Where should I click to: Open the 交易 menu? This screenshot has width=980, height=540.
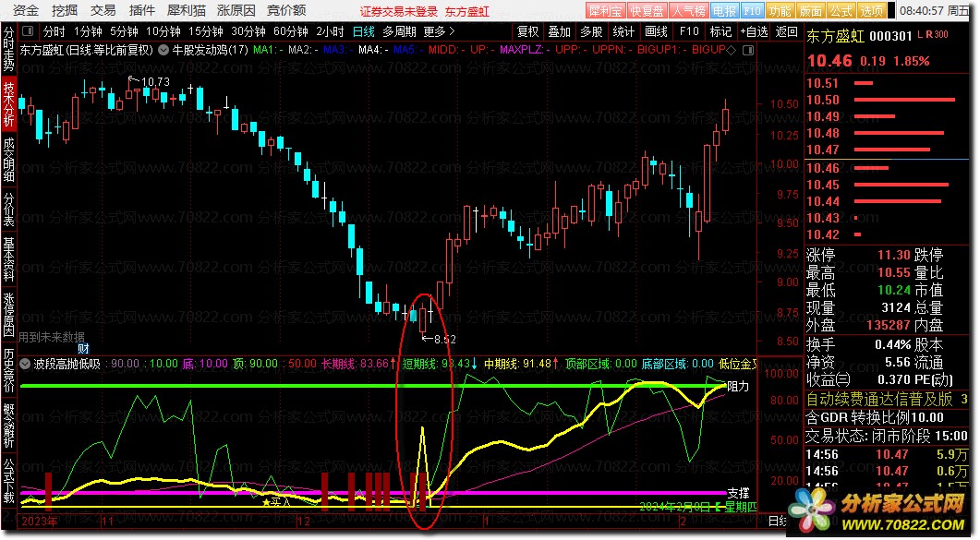103,10
